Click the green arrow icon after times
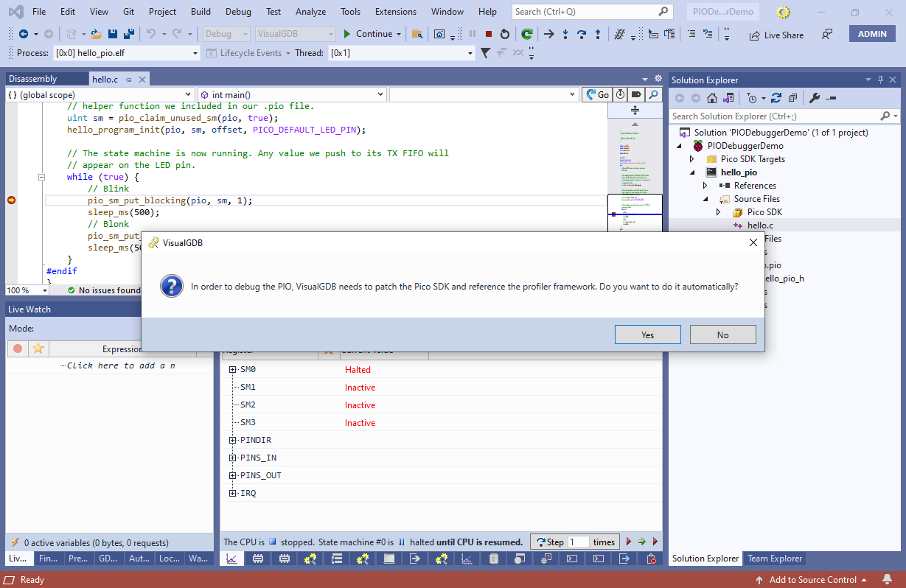This screenshot has height=588, width=906. (641, 542)
